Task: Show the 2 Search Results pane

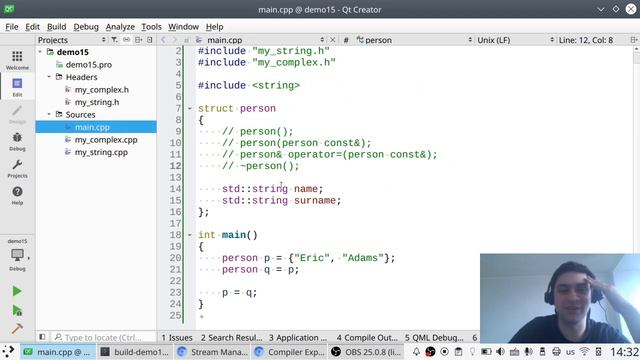Action: click(x=231, y=338)
